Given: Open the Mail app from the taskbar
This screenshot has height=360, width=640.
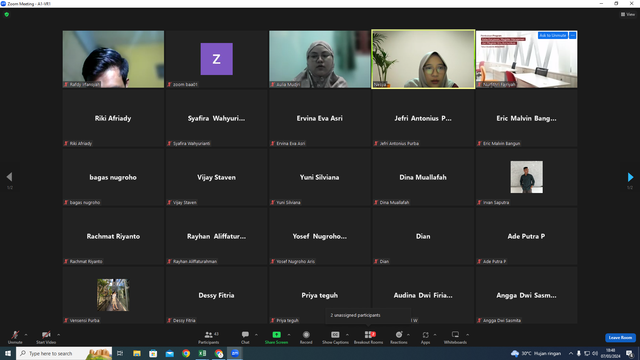Looking at the screenshot, I should click(x=169, y=353).
